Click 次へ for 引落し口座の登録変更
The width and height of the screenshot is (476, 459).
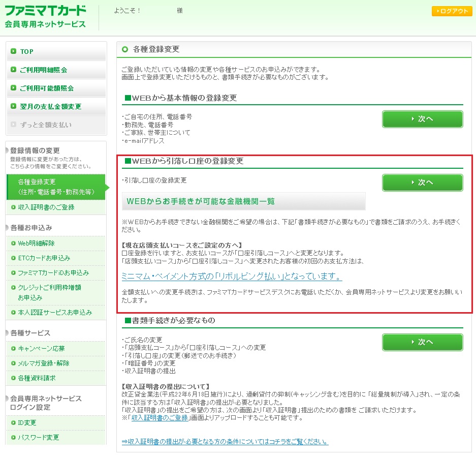[422, 182]
